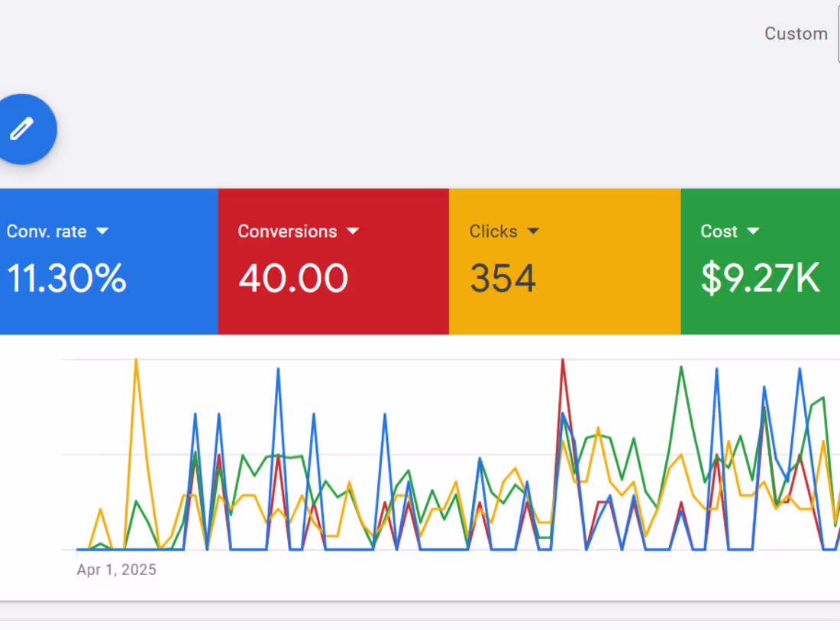The image size is (840, 630).
Task: Click the 40.00 conversions value
Action: (x=292, y=277)
